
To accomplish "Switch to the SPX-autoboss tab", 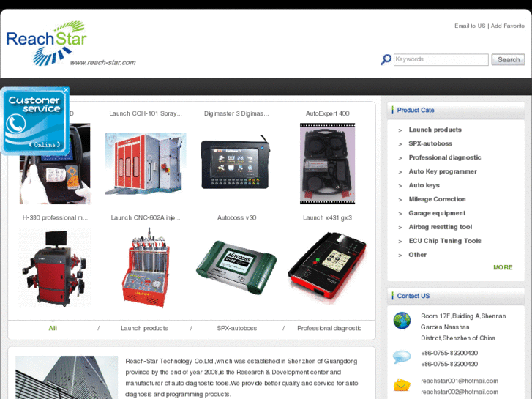I will 237,329.
